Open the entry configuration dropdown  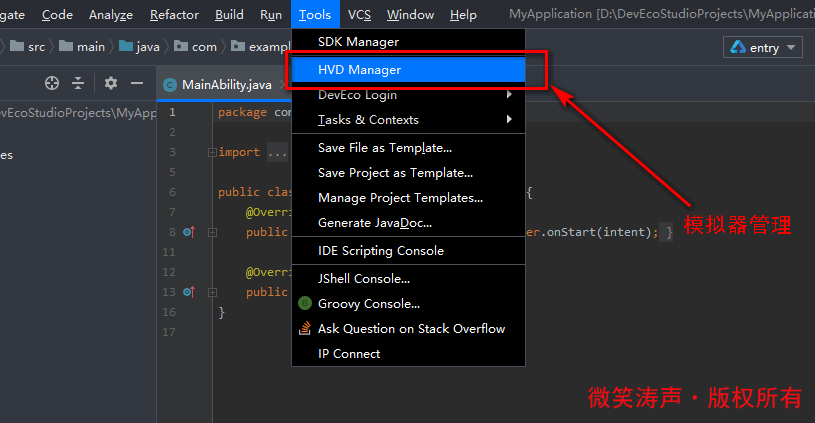point(764,47)
